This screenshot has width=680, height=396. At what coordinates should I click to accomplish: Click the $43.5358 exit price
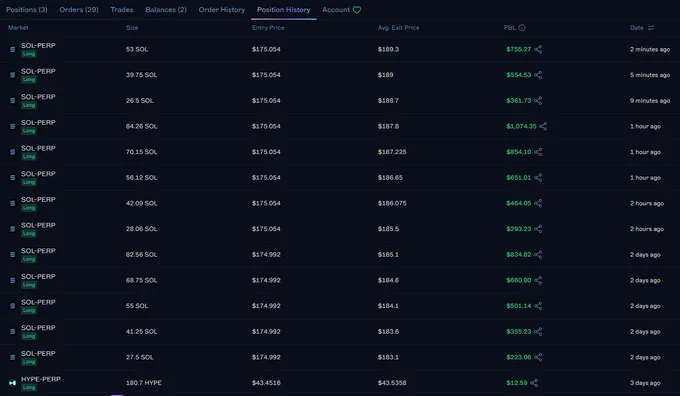tap(392, 383)
